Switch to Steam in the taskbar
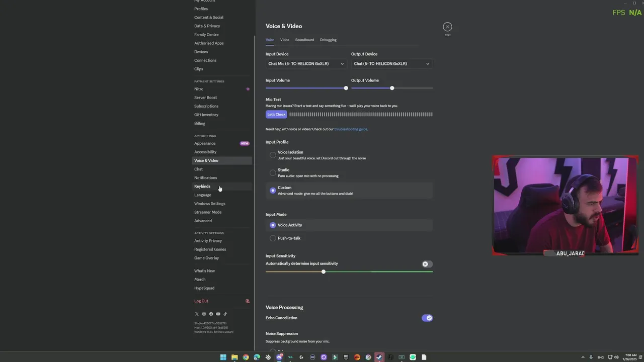Image resolution: width=644 pixels, height=362 pixels. coord(379,357)
